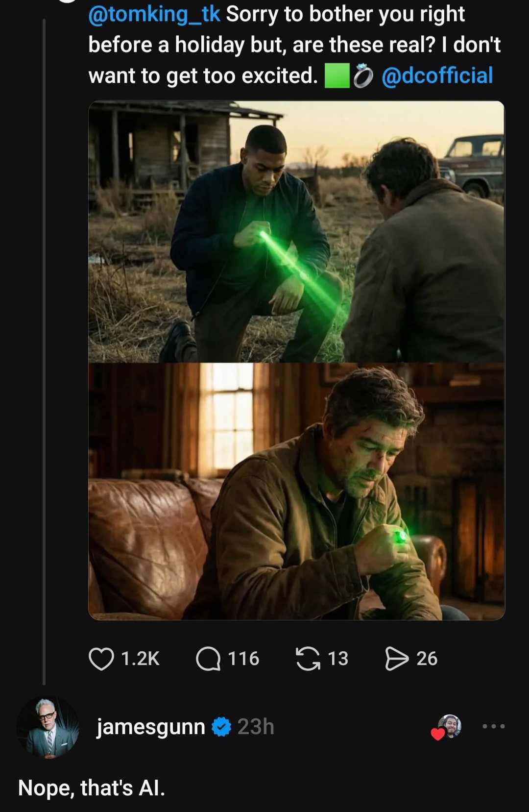Open the @dcofficial mention
This screenshot has width=529, height=812.
pyautogui.click(x=437, y=75)
